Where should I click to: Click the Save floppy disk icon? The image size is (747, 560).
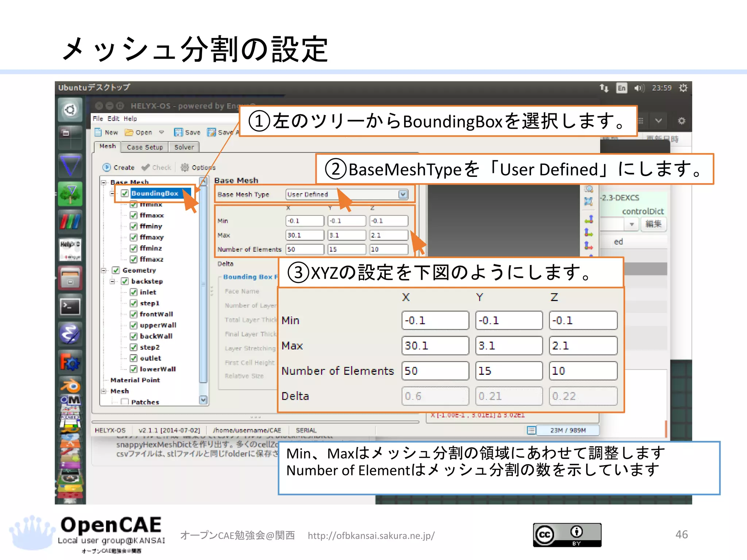tap(178, 132)
